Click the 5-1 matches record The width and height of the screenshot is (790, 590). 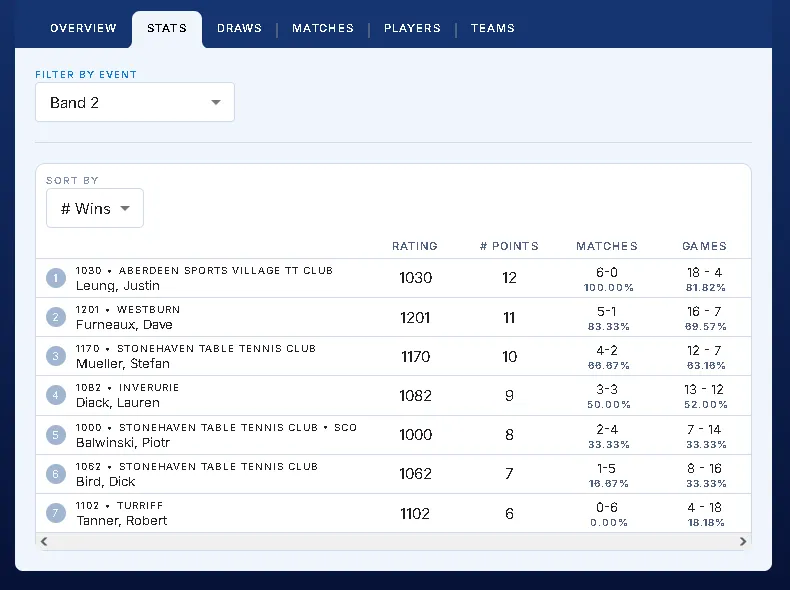(x=607, y=311)
